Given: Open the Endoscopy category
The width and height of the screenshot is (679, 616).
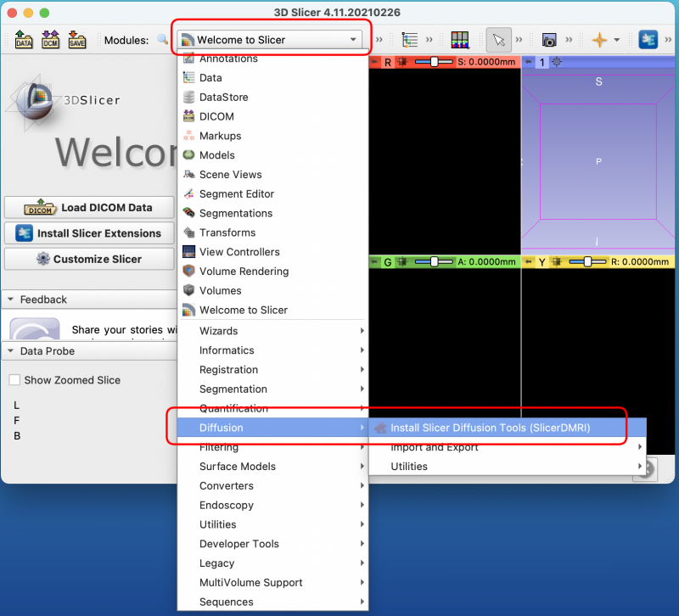Looking at the screenshot, I should 272,505.
